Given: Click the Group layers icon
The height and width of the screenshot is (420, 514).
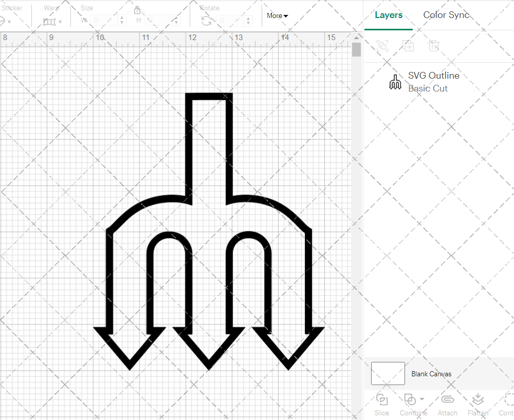Looking at the screenshot, I should (x=382, y=46).
